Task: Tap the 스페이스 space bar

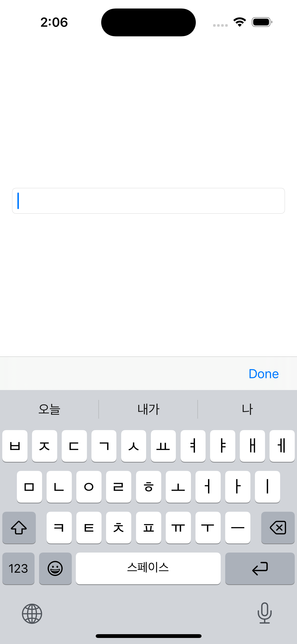Action: [x=148, y=568]
